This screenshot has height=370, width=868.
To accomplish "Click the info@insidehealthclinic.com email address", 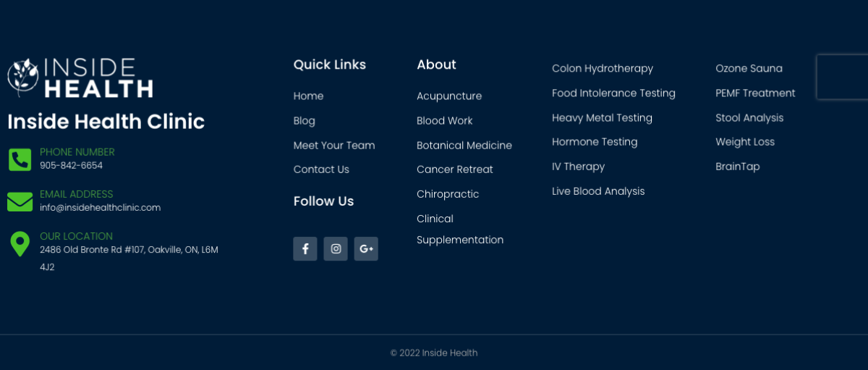I will (100, 208).
